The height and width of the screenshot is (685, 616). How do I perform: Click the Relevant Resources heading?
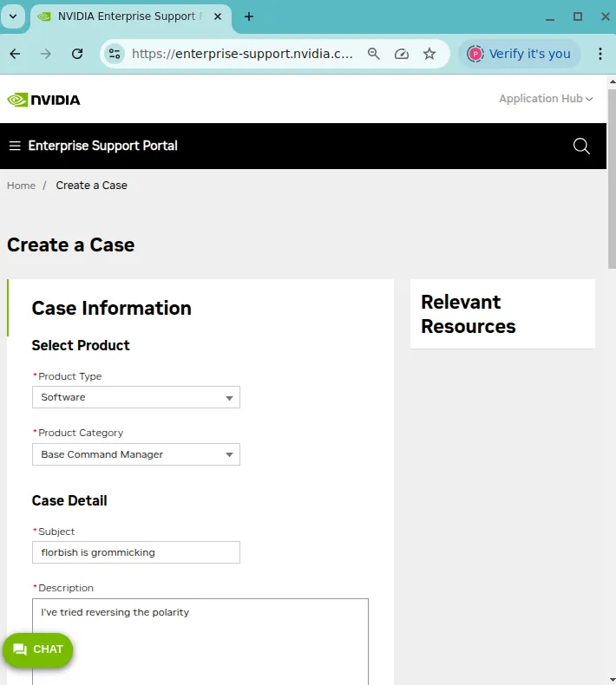pyautogui.click(x=469, y=314)
